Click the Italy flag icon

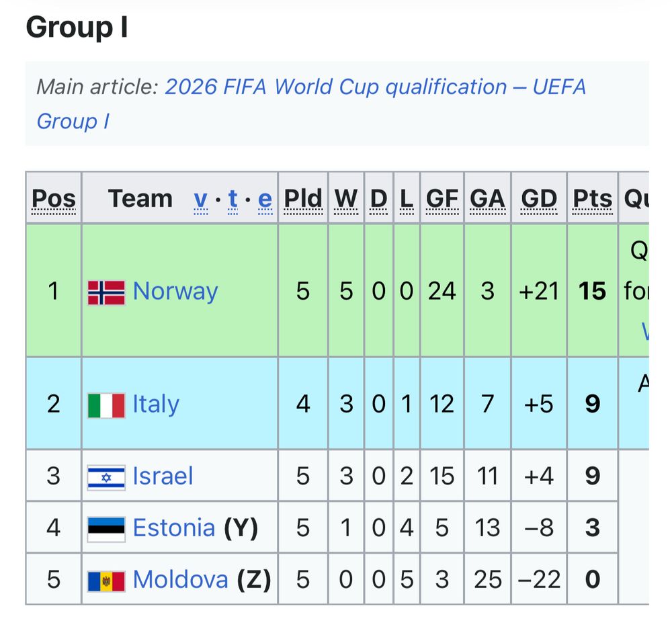pos(106,405)
